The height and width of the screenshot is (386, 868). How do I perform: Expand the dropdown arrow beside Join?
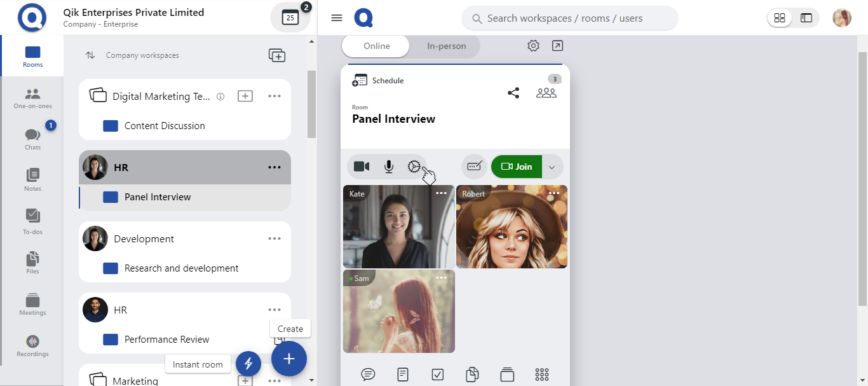point(552,167)
